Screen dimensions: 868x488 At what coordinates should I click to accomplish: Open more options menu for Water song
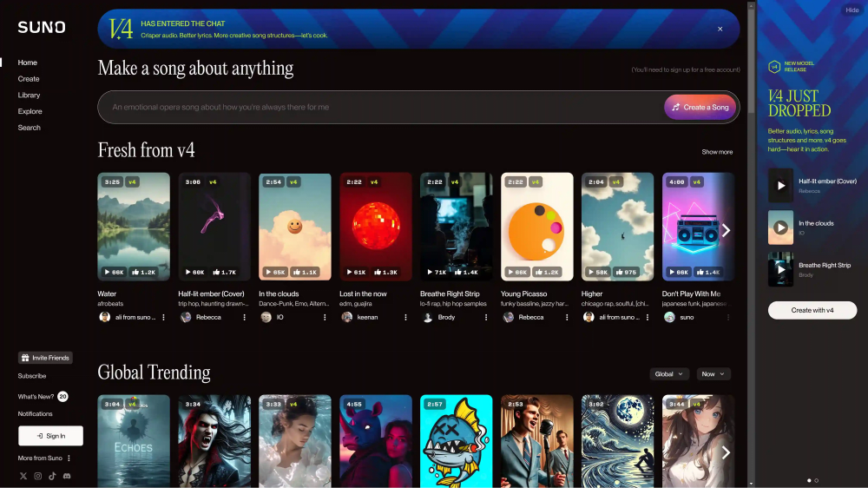click(163, 318)
